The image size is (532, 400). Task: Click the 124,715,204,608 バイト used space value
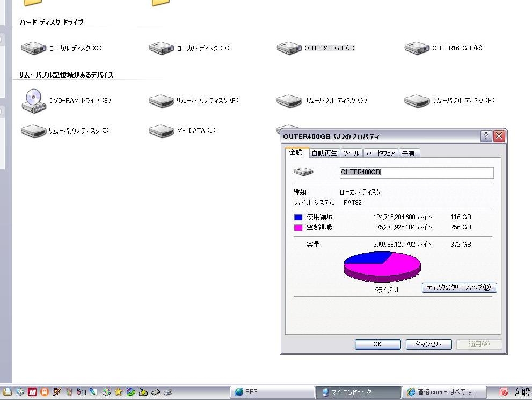tap(403, 217)
